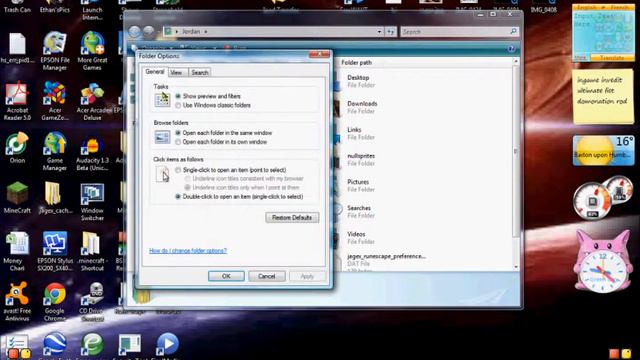Click the Explorer back arrow button
The height and width of the screenshot is (360, 640).
[x=135, y=31]
